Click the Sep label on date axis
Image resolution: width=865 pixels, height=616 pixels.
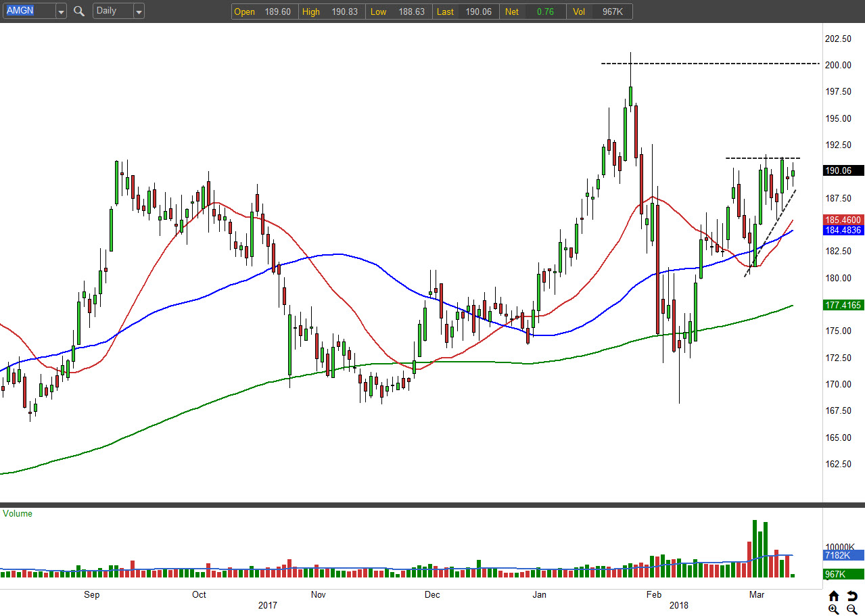92,595
